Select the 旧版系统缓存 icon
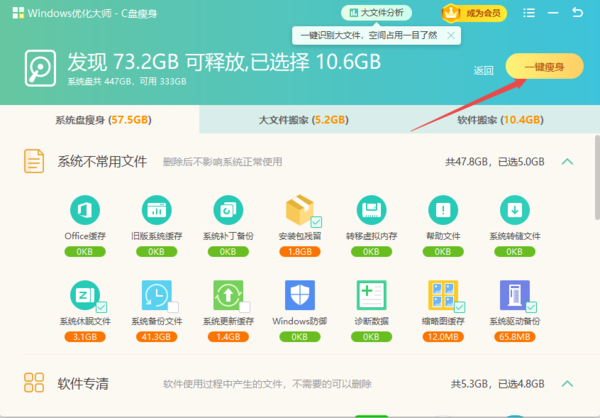600x418 pixels. tap(156, 211)
